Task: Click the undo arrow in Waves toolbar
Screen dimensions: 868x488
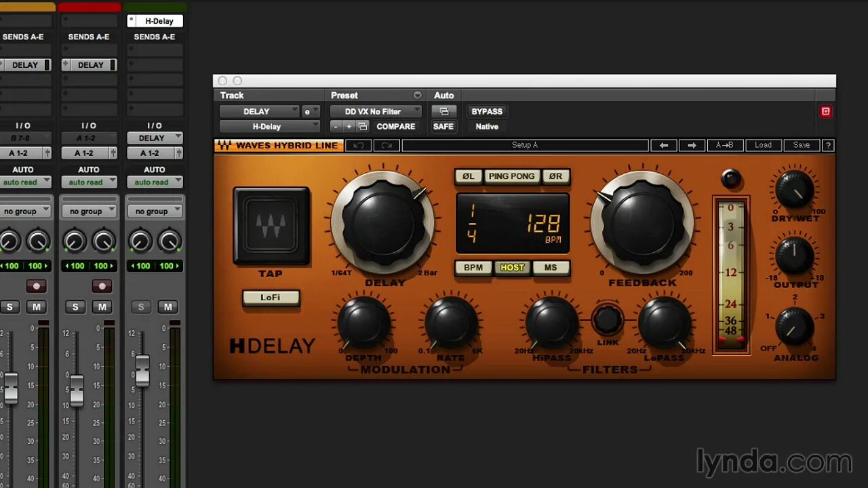Action: [359, 145]
